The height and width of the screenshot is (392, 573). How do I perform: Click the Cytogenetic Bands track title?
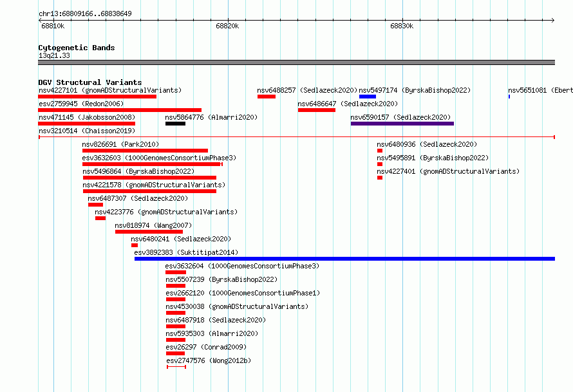77,48
